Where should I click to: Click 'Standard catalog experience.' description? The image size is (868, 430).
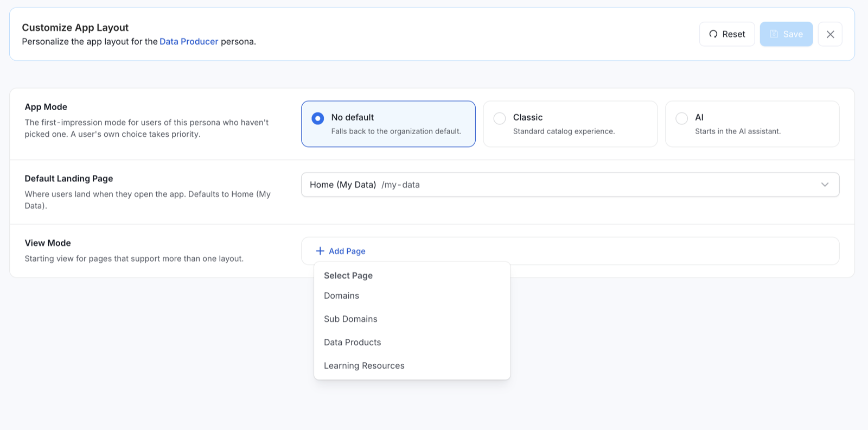coord(564,131)
